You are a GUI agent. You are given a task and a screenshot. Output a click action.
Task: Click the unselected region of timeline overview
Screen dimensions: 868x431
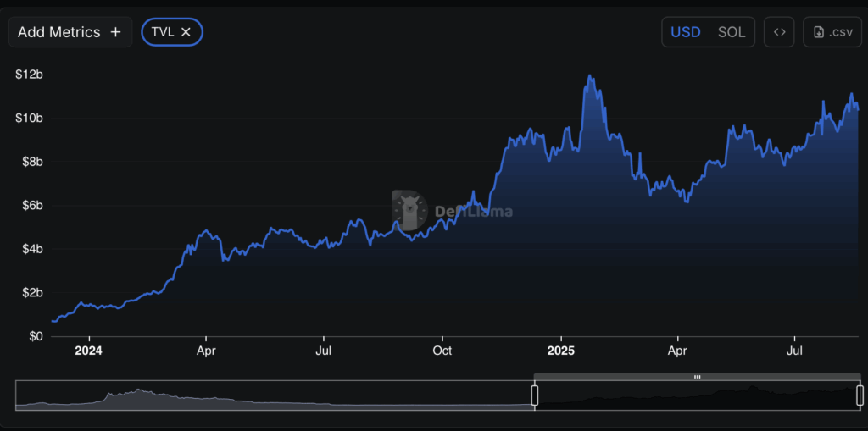(275, 395)
